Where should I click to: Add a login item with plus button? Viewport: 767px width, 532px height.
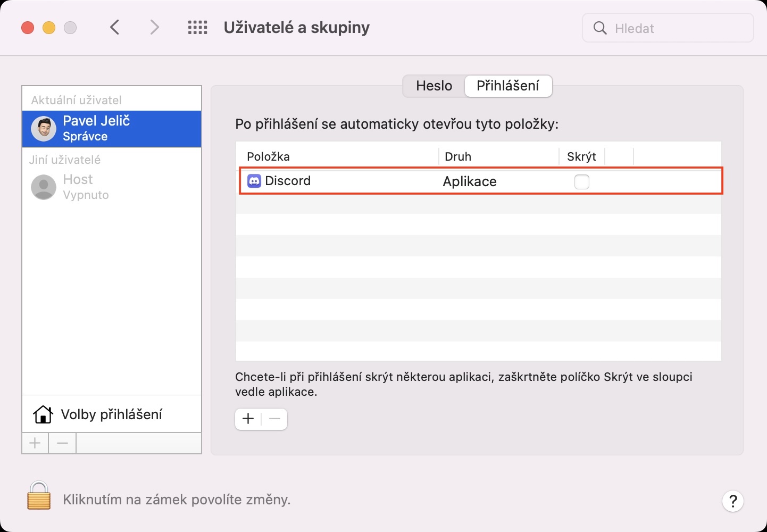coord(248,419)
